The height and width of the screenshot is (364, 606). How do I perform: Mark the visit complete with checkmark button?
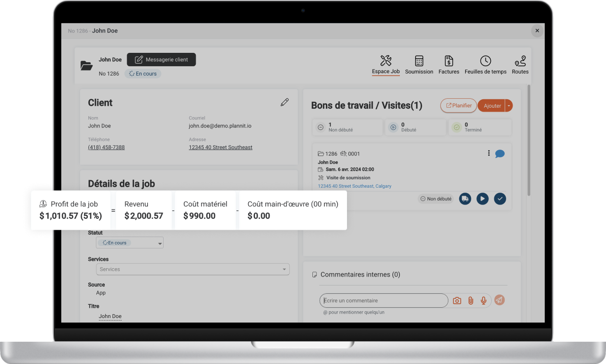pyautogui.click(x=500, y=199)
